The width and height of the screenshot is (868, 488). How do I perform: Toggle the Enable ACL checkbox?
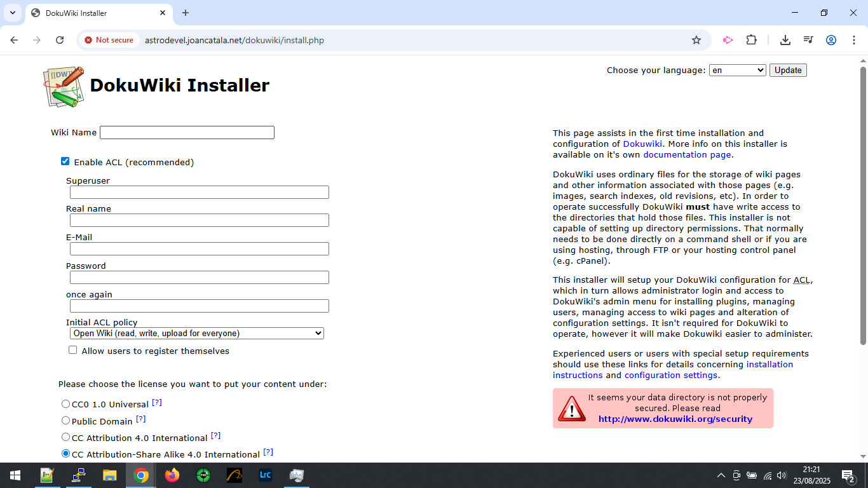point(65,161)
